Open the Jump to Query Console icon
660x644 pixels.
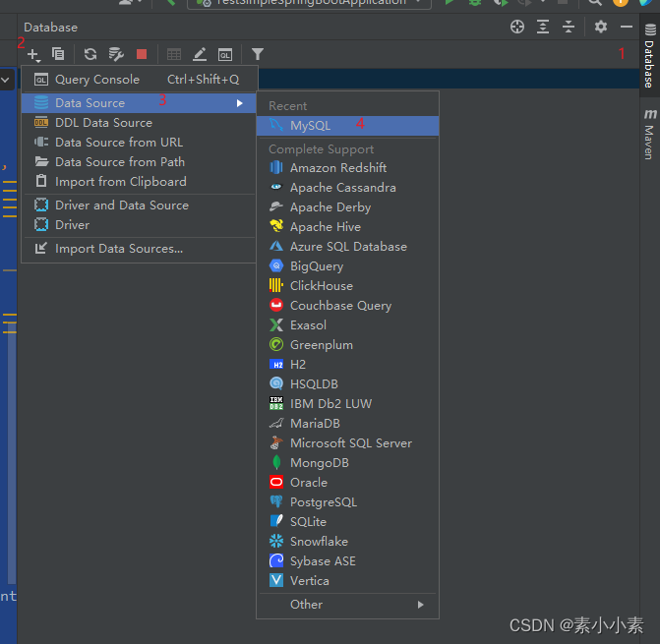click(225, 54)
